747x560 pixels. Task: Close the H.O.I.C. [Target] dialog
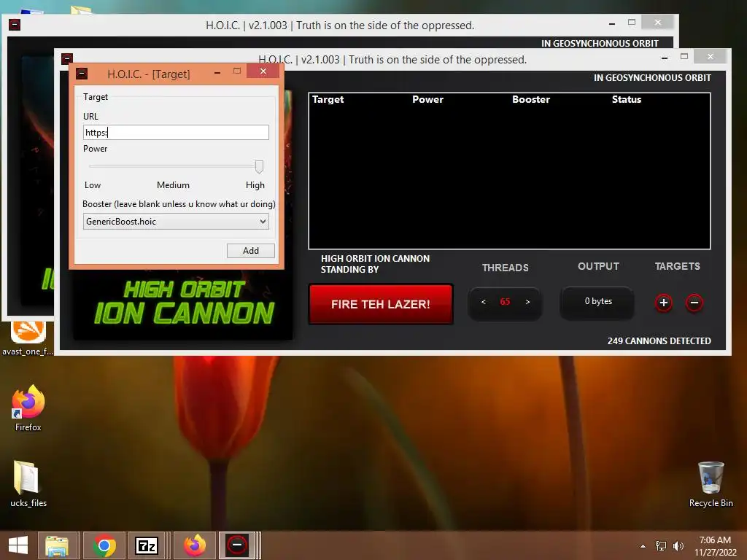pyautogui.click(x=263, y=71)
